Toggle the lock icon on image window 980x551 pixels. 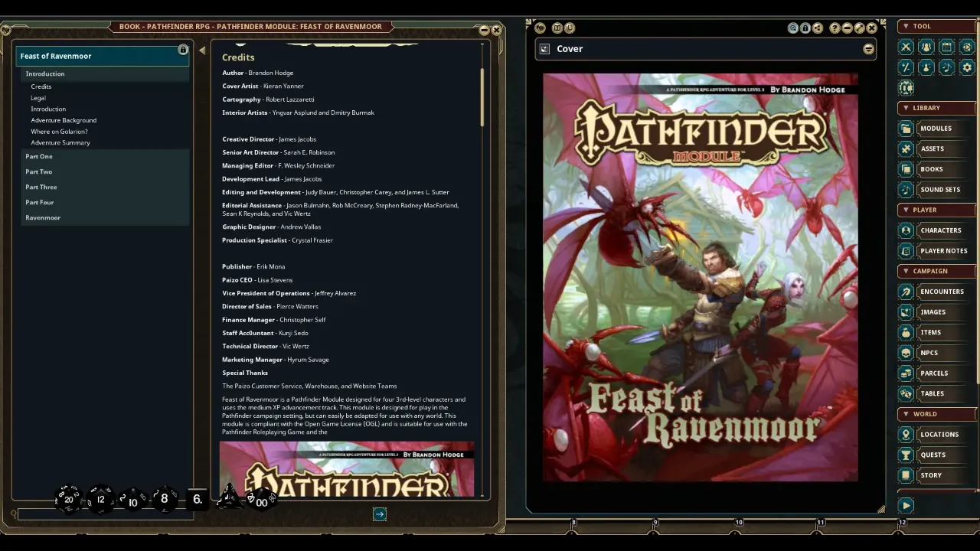pyautogui.click(x=805, y=28)
